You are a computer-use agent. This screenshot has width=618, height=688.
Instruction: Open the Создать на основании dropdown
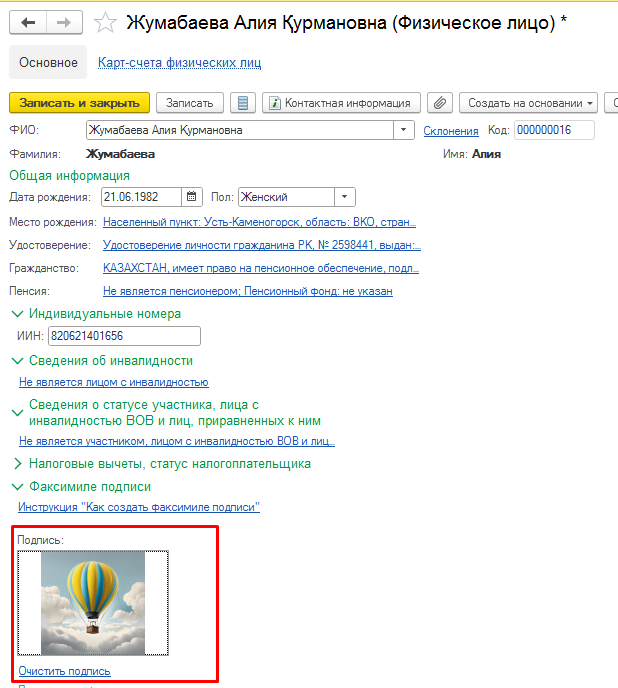coord(528,103)
